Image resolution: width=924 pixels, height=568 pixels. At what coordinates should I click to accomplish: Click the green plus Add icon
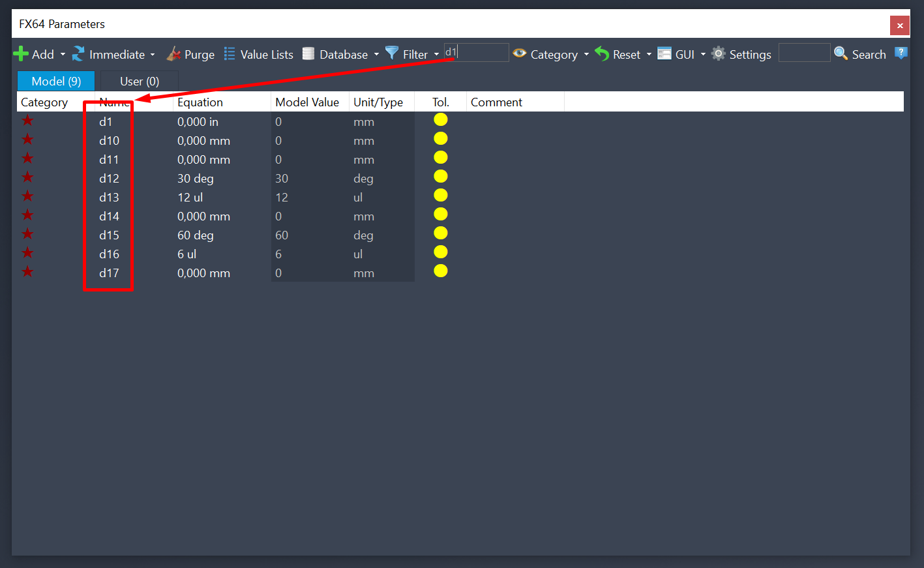pyautogui.click(x=21, y=53)
